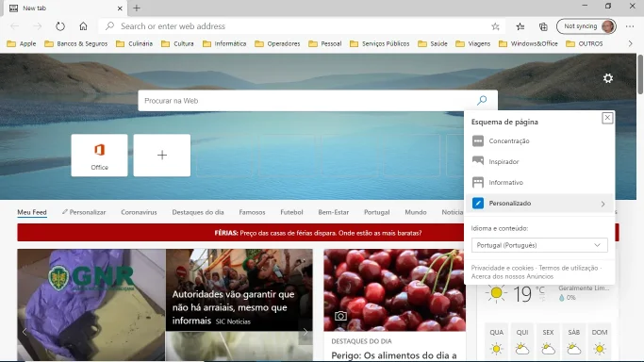Click the page vertical scrollbar thumb

coord(640,74)
